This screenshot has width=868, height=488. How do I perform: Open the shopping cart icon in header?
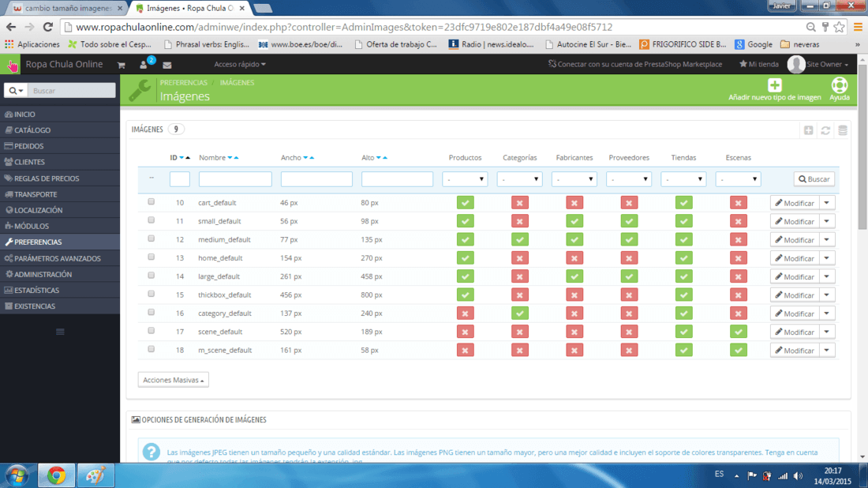pos(121,65)
